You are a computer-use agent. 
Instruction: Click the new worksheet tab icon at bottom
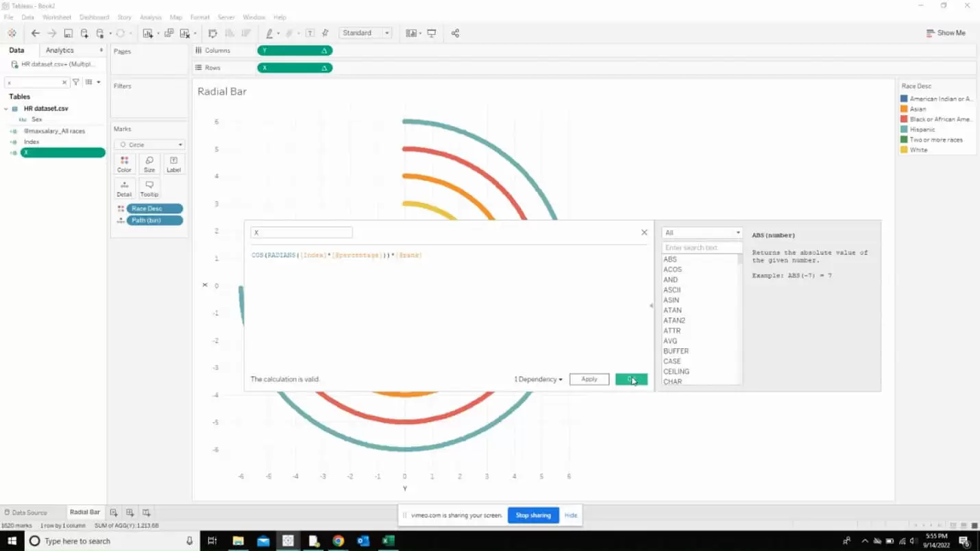[x=114, y=512]
